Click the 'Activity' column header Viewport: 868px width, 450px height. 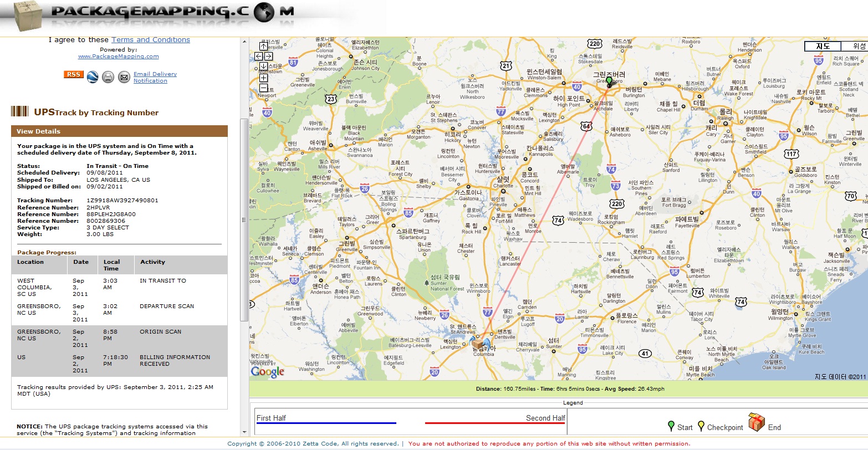point(152,262)
